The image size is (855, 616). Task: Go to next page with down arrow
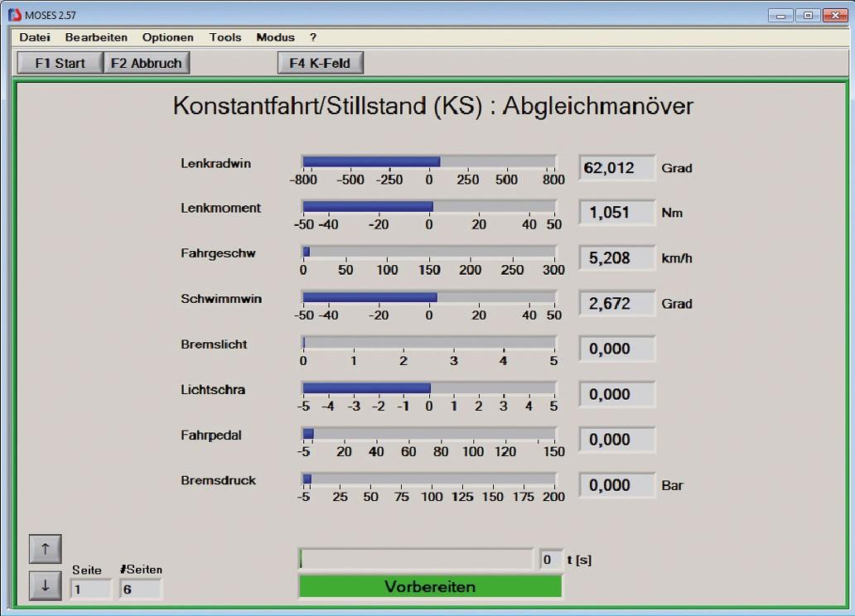click(x=46, y=586)
